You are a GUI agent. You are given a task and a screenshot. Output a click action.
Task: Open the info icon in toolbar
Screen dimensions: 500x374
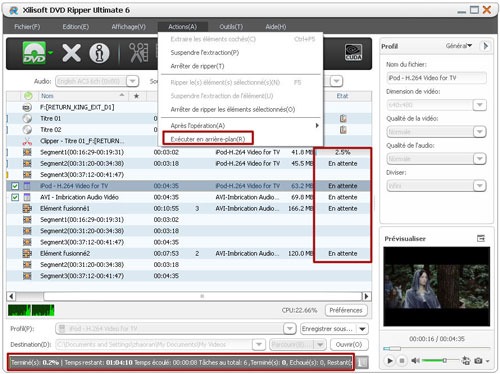[99, 53]
